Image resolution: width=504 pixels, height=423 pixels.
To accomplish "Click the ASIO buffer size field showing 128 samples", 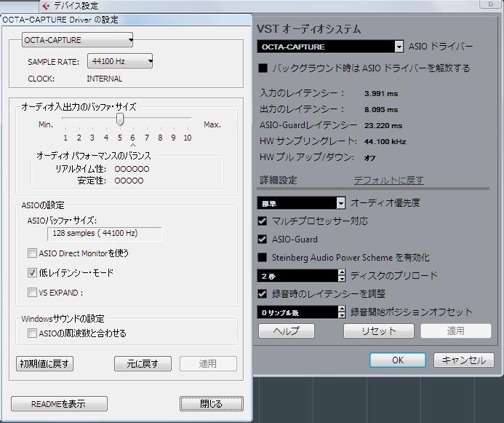I will pos(105,234).
